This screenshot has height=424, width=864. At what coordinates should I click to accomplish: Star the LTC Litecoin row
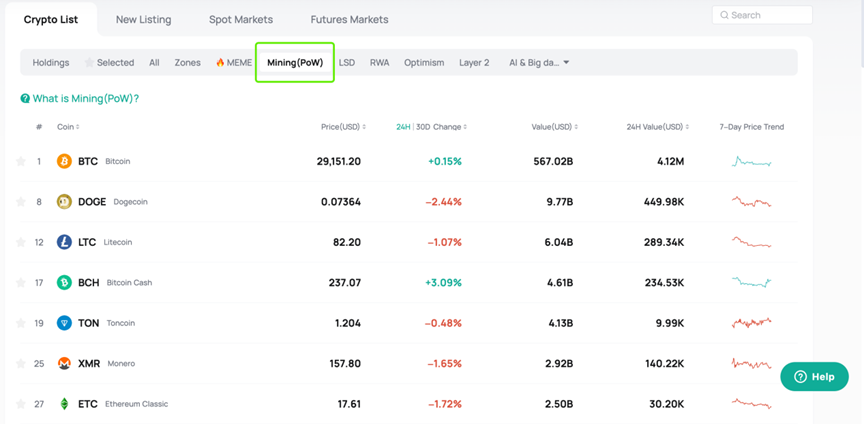(x=20, y=242)
